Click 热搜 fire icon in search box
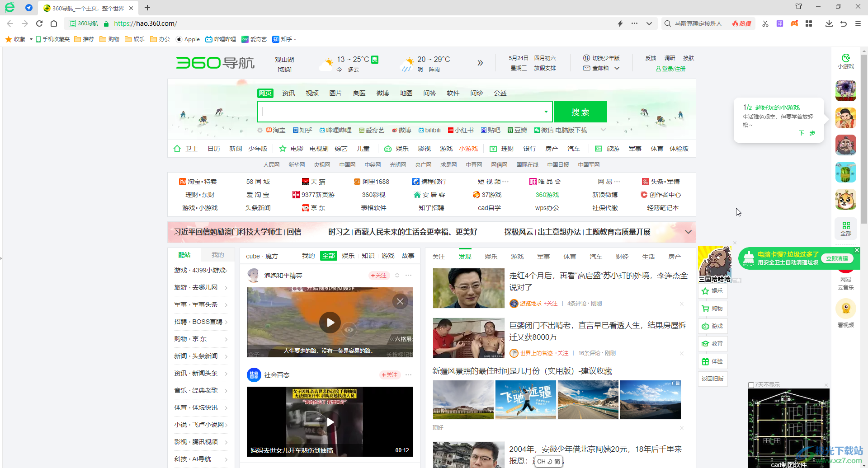This screenshot has width=868, height=468. pyautogui.click(x=741, y=23)
